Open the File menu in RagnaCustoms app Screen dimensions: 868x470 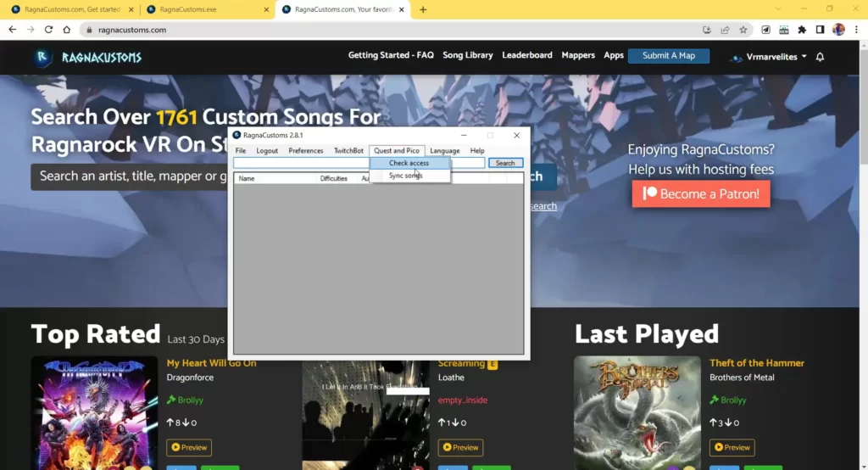[241, 151]
